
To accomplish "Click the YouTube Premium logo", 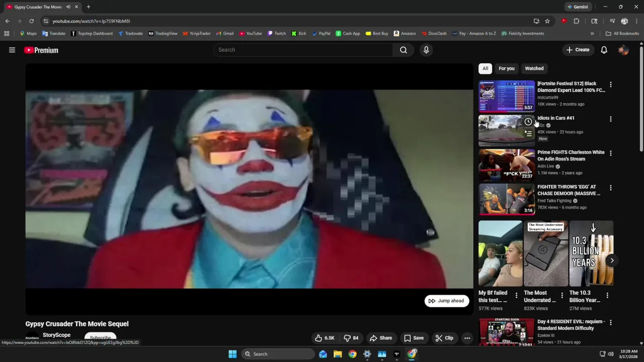I will click(41, 50).
